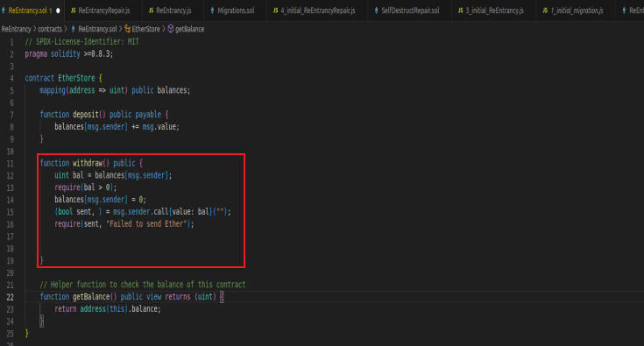Click the unsaved dot on ReEntrancy.sol tab

[x=58, y=11]
